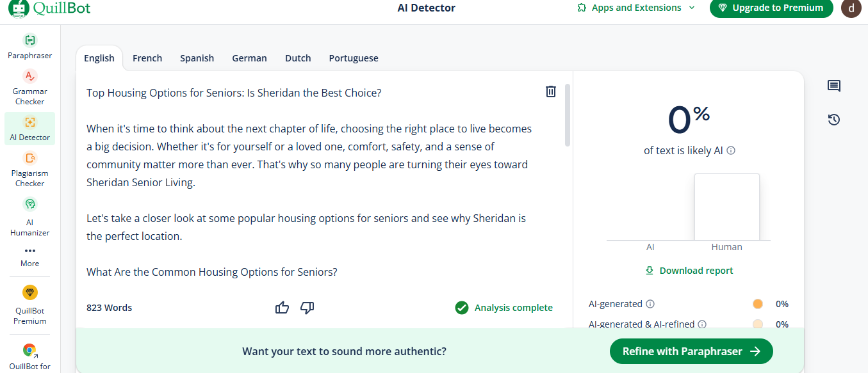Click the 0% result figure
Viewport: 868px width, 373px height.
pyautogui.click(x=689, y=119)
